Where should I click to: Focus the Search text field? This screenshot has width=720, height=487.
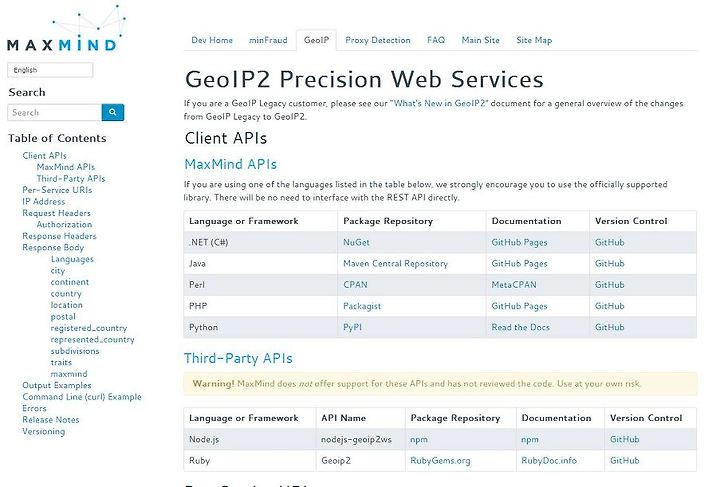click(55, 112)
